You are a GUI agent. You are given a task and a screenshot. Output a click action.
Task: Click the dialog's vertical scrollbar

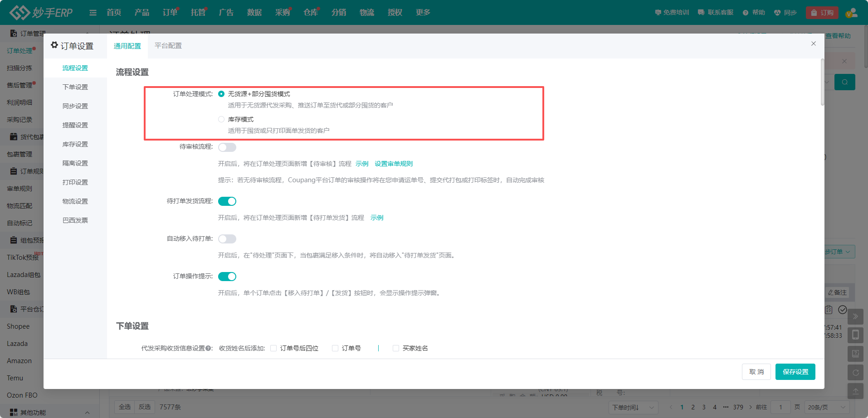pyautogui.click(x=822, y=82)
